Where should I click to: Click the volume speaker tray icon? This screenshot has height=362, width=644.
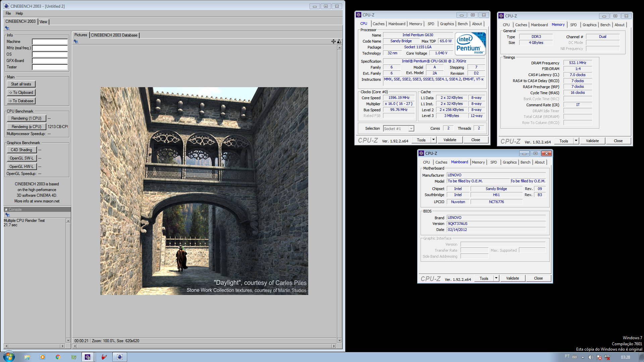pos(591,357)
